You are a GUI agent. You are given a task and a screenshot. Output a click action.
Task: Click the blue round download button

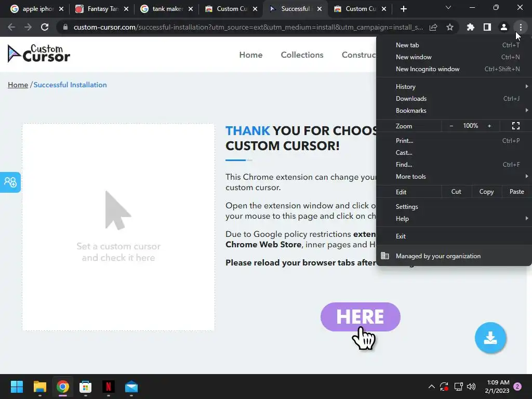[x=490, y=338]
